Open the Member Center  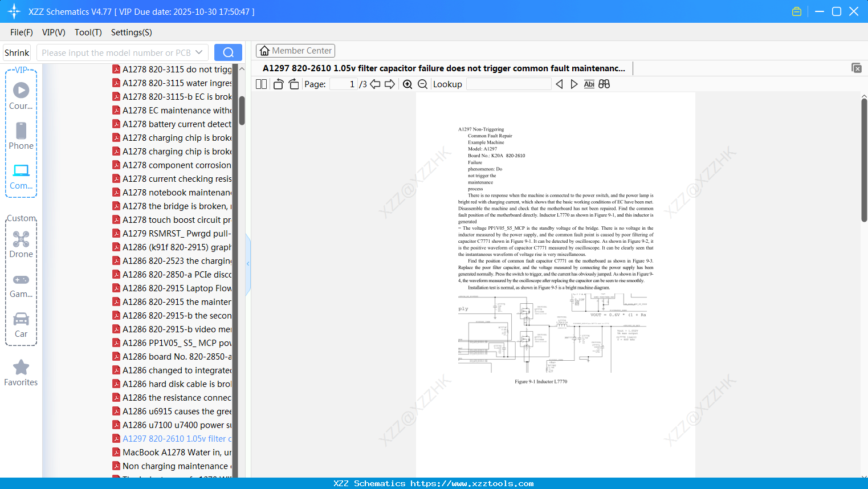[x=295, y=51]
